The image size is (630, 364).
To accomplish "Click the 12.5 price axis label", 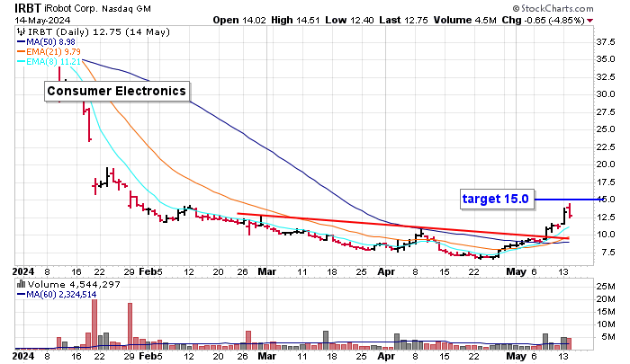I will click(x=606, y=218).
